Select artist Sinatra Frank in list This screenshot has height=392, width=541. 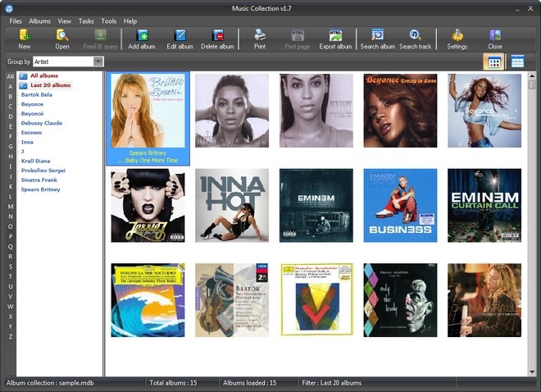pyautogui.click(x=39, y=180)
